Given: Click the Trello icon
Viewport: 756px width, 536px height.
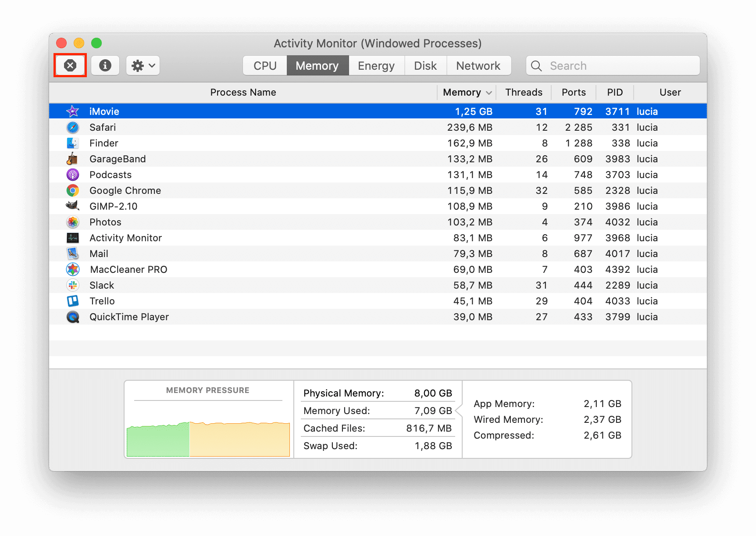Looking at the screenshot, I should (x=73, y=301).
